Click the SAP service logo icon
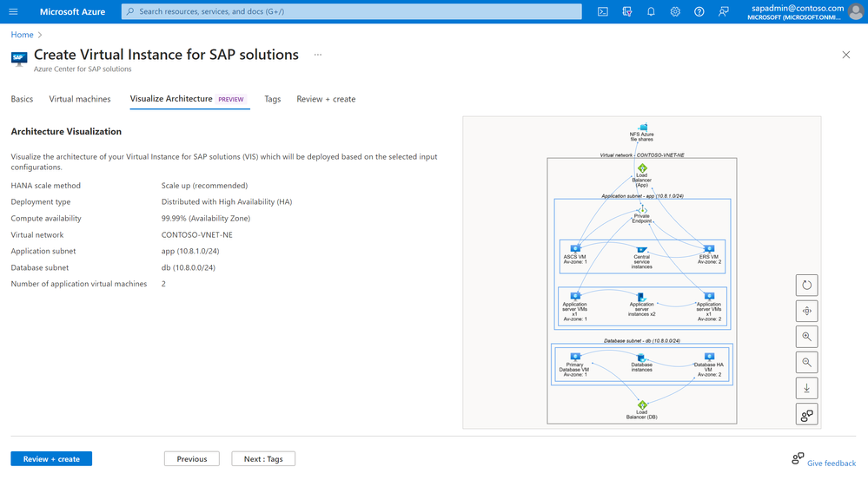 click(x=19, y=59)
